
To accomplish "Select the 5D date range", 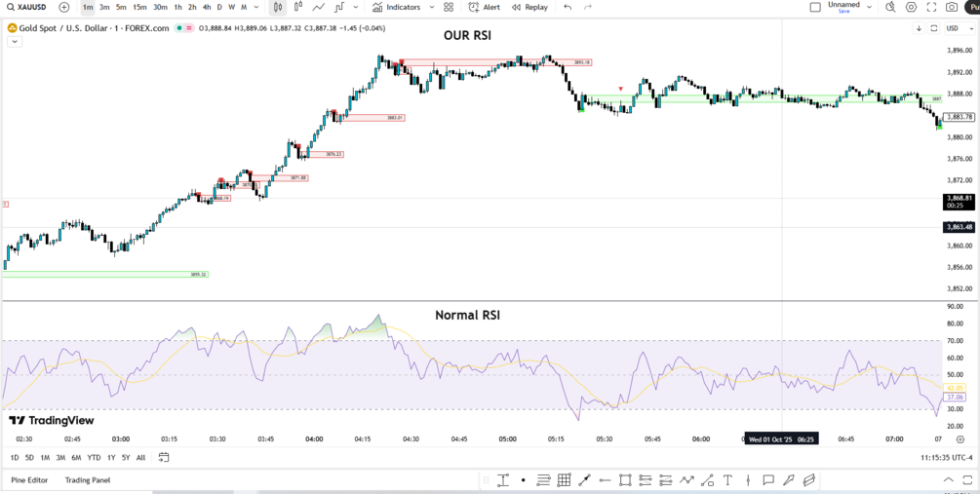I will click(29, 457).
